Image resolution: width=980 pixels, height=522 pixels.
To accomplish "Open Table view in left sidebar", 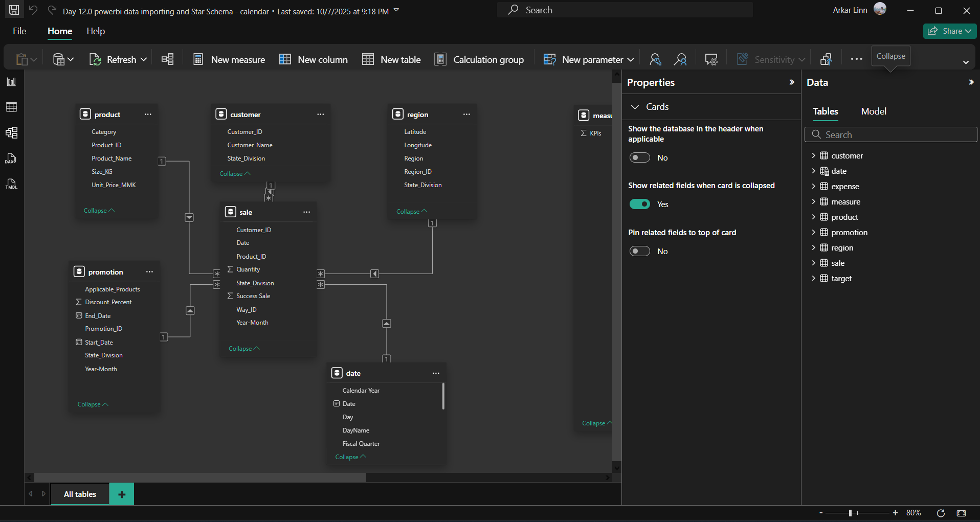I will 11,107.
